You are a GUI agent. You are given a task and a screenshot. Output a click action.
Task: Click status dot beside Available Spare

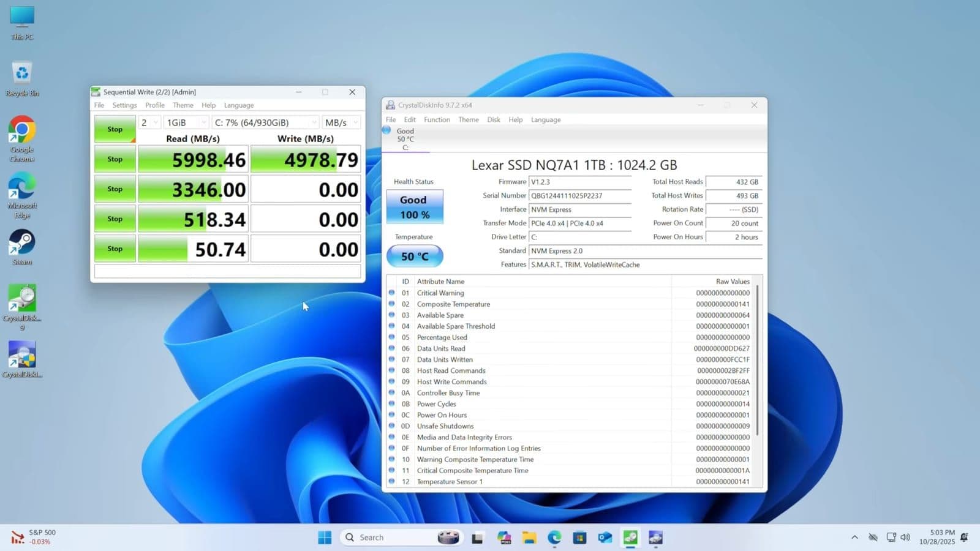click(x=392, y=315)
